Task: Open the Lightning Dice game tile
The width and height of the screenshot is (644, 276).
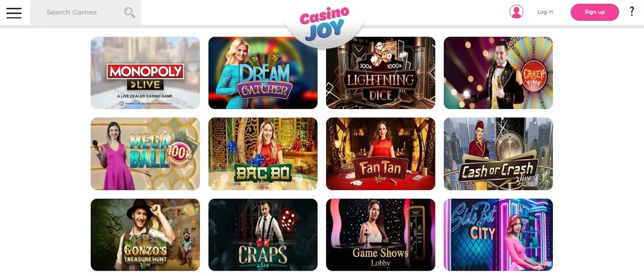Action: (x=380, y=73)
